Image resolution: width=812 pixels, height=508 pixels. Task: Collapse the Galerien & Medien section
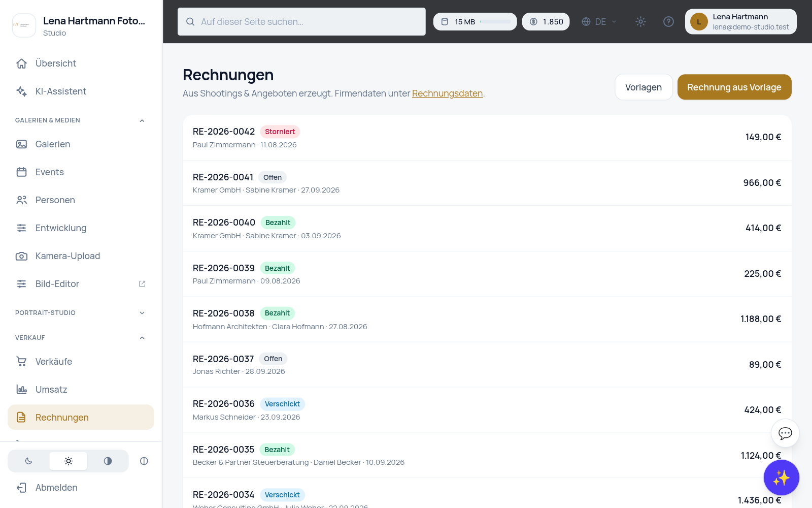[142, 120]
